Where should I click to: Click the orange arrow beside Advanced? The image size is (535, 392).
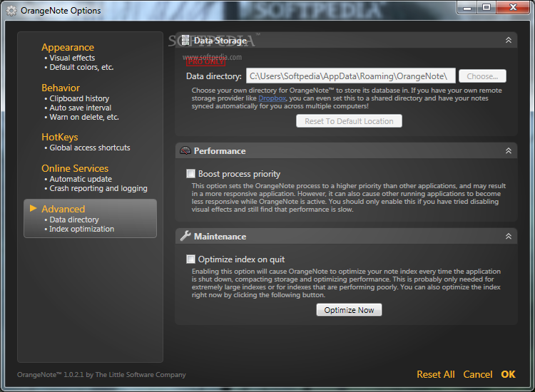pyautogui.click(x=33, y=208)
